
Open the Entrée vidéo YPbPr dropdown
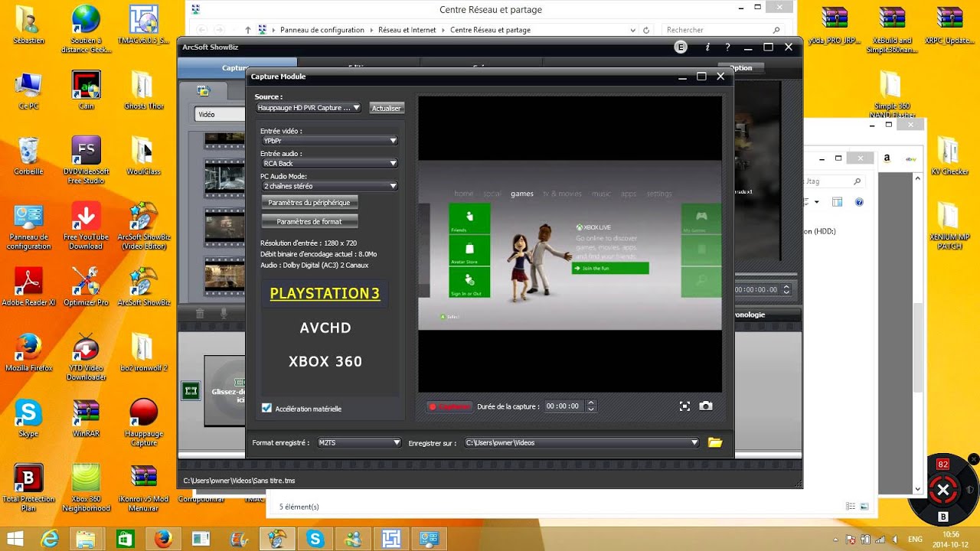click(329, 141)
